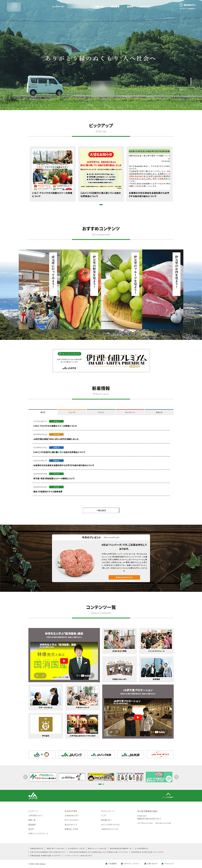Click the carousel next arrow
Screen dimensions: 202x868
[177, 777]
